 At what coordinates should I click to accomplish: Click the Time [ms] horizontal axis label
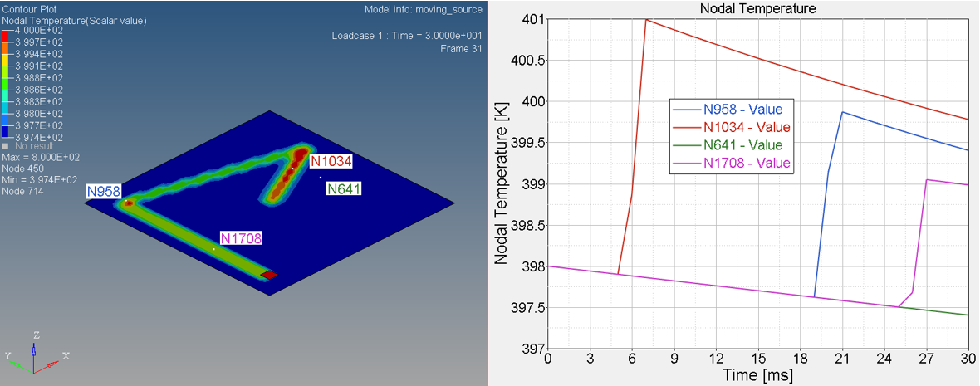click(x=757, y=375)
